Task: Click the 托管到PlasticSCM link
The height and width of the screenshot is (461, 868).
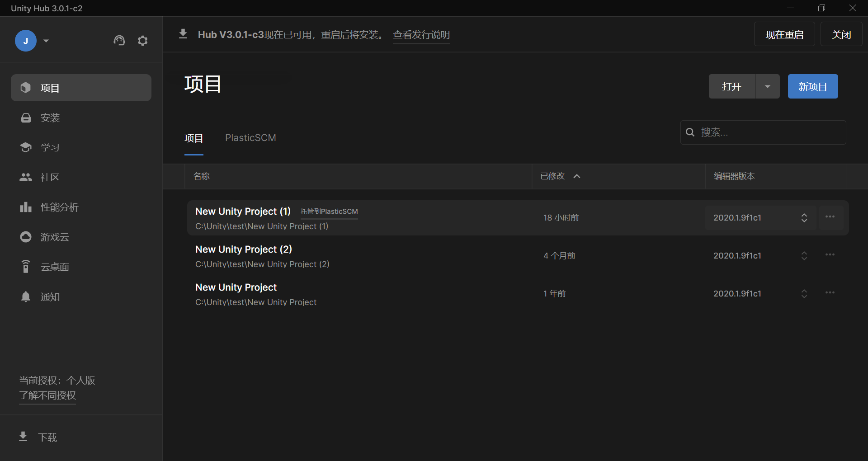Action: 329,212
